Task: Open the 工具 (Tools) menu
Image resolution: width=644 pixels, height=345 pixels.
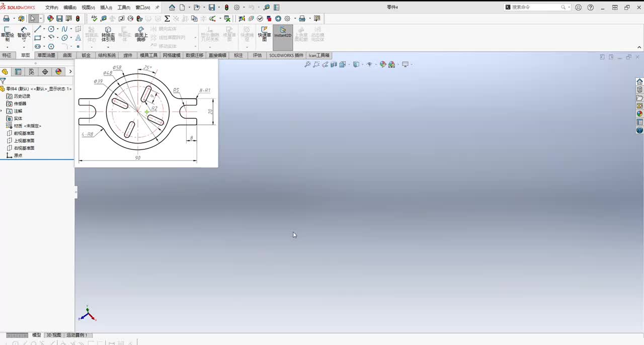Action: 124,8
